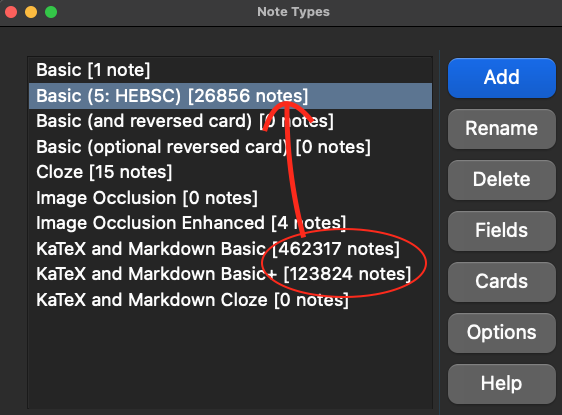Select the Basic [1 note] entry
This screenshot has width=562, height=415.
(x=230, y=70)
